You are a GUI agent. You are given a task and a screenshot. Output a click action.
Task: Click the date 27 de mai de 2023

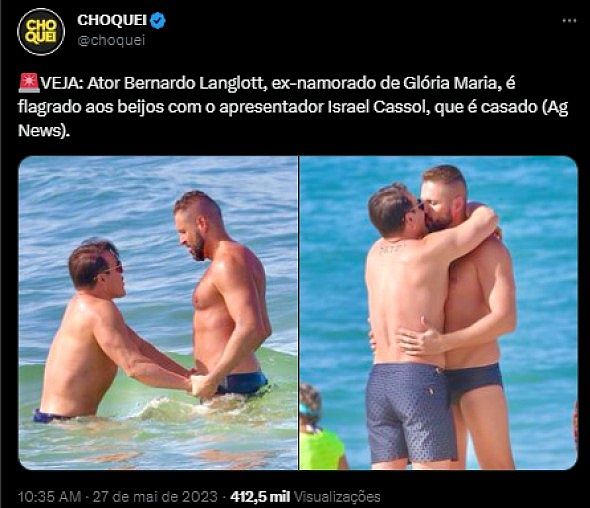click(x=155, y=496)
